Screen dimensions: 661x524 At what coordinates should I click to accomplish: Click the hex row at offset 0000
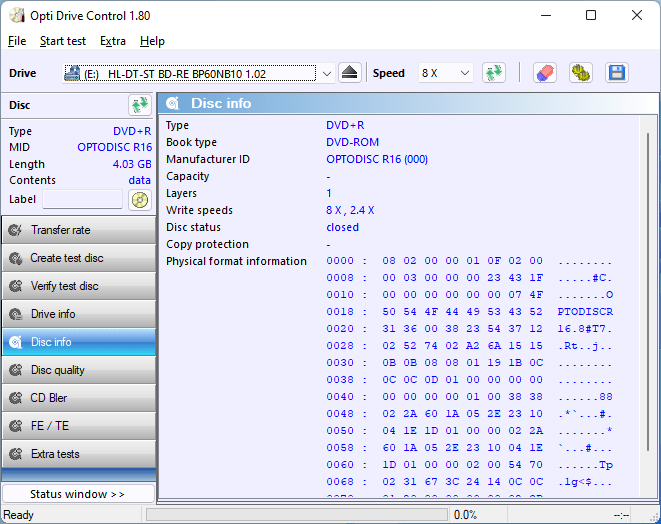(469, 261)
